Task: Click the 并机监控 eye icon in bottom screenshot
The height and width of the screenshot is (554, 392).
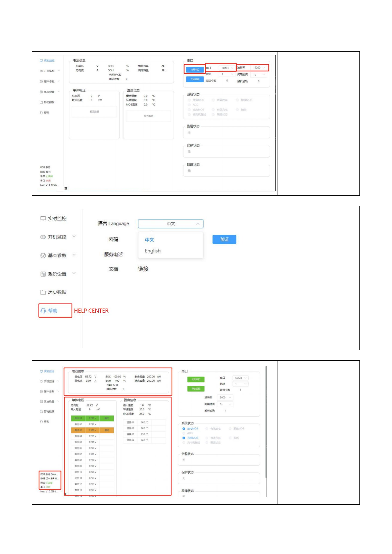Action: (x=41, y=381)
